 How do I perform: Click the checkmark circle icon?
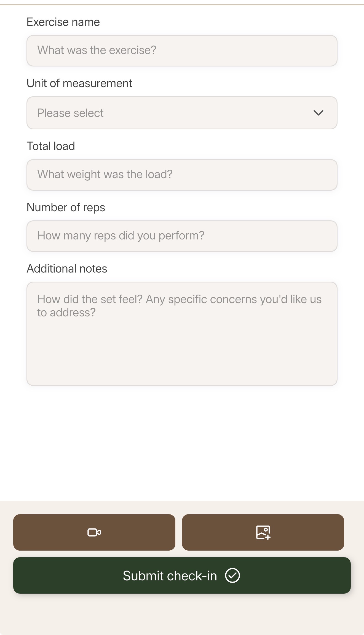click(232, 575)
